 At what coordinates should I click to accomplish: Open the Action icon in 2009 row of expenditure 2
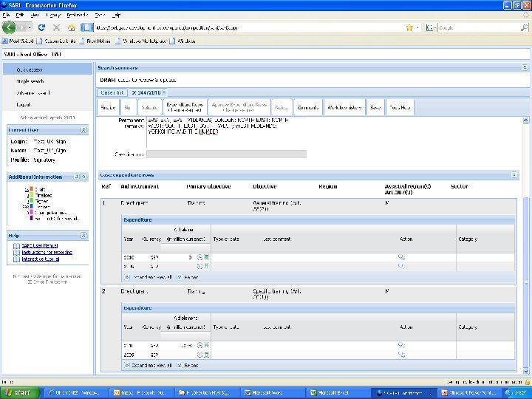click(x=401, y=355)
